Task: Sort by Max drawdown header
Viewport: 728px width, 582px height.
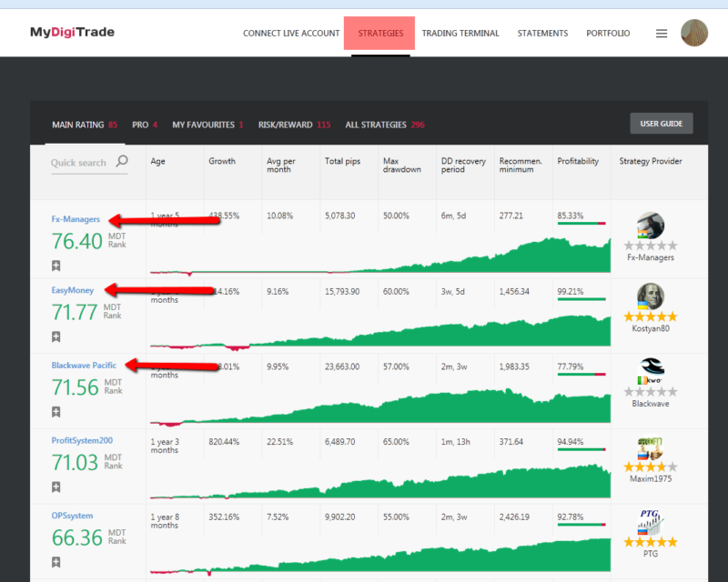Action: pos(402,166)
